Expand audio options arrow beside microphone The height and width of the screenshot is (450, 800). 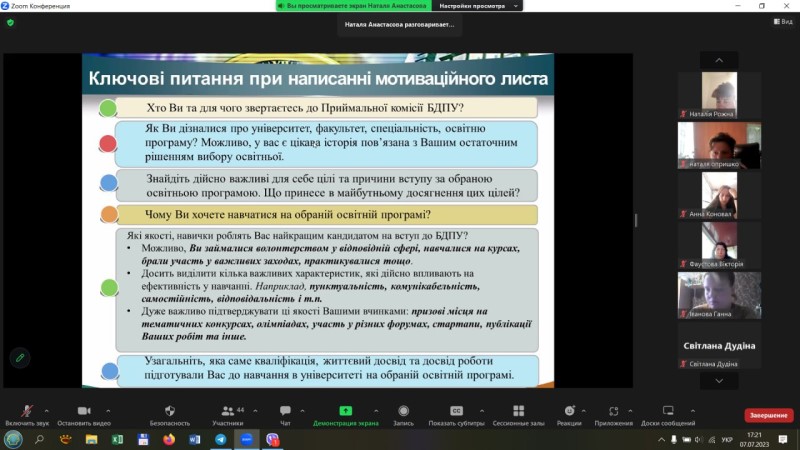click(49, 410)
